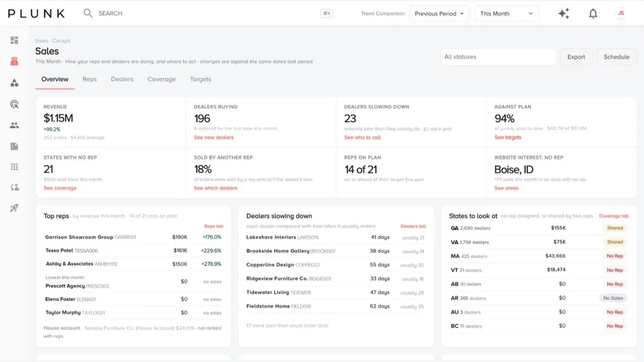This screenshot has height=362, width=644.
Task: Click the nine-dot grid sidebar icon
Action: [x=14, y=167]
